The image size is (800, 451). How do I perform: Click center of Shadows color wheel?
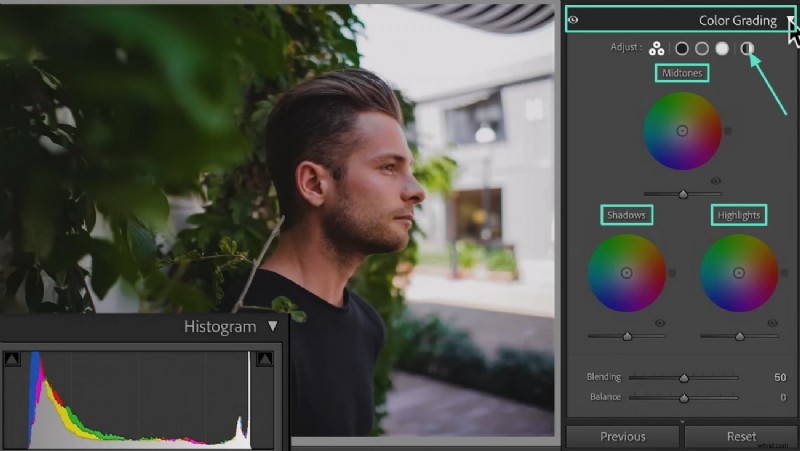coord(627,273)
